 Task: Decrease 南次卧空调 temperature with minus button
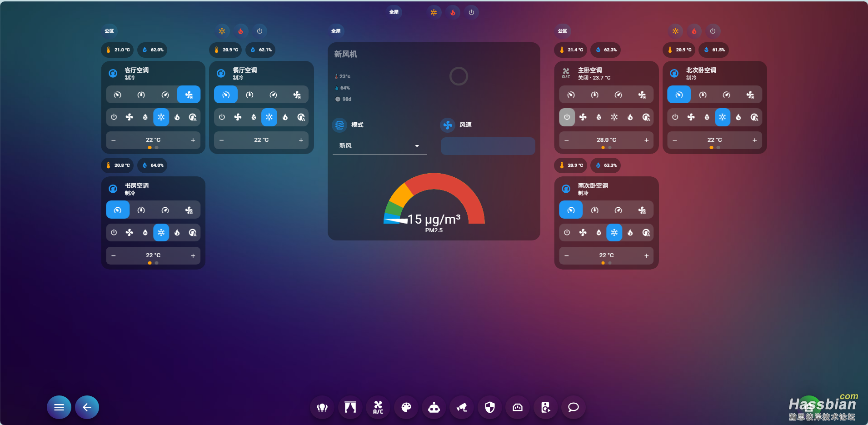(x=567, y=255)
